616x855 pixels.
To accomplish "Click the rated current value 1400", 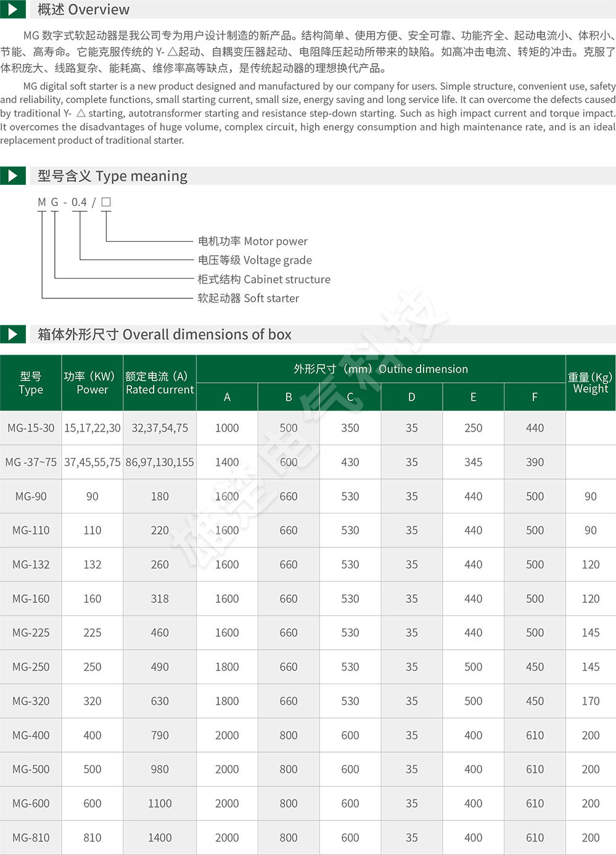I will coord(160,838).
